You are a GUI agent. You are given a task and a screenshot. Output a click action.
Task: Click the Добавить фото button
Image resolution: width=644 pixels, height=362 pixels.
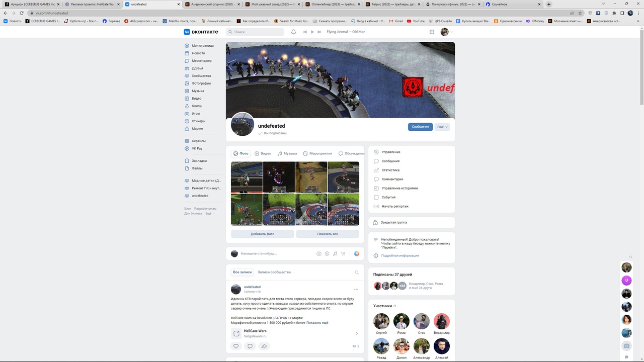pos(263,234)
